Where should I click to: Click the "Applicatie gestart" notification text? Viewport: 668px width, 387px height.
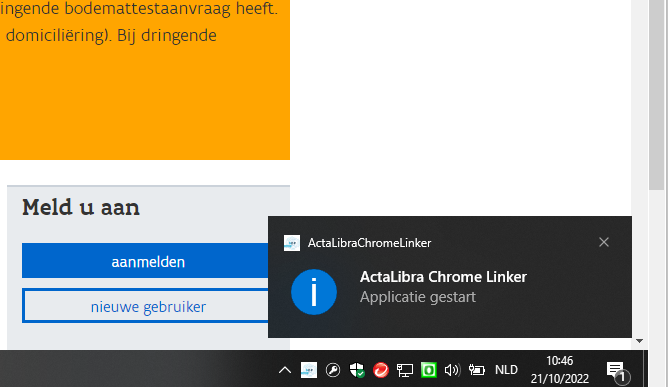(418, 297)
